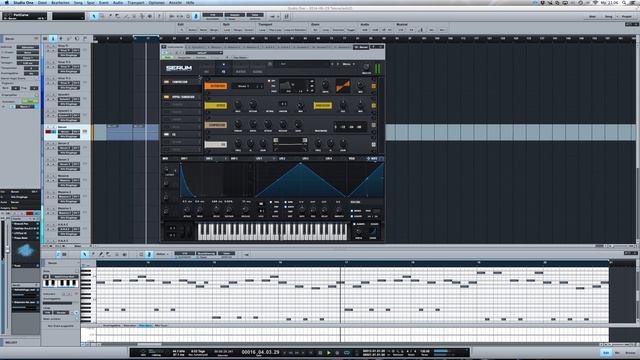
Task: Toggle EQ enable switch in Serum effects list
Action: 167,134
